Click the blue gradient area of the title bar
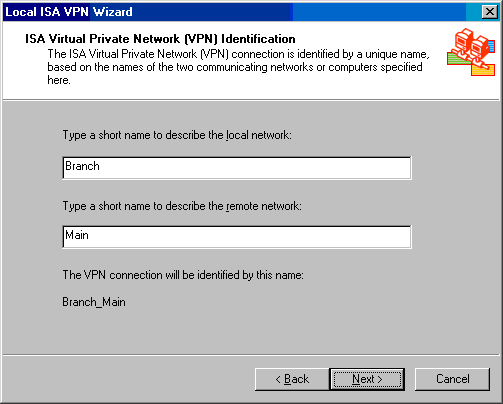The height and width of the screenshot is (404, 503). [380, 12]
